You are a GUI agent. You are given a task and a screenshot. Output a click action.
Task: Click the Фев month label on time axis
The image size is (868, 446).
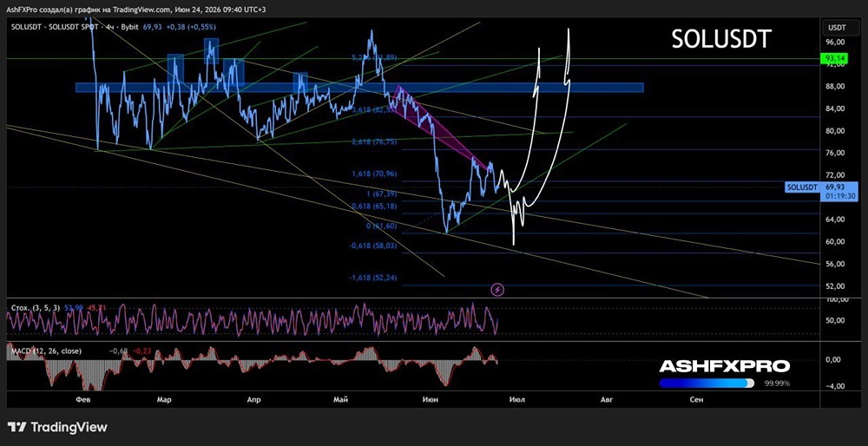pyautogui.click(x=83, y=398)
